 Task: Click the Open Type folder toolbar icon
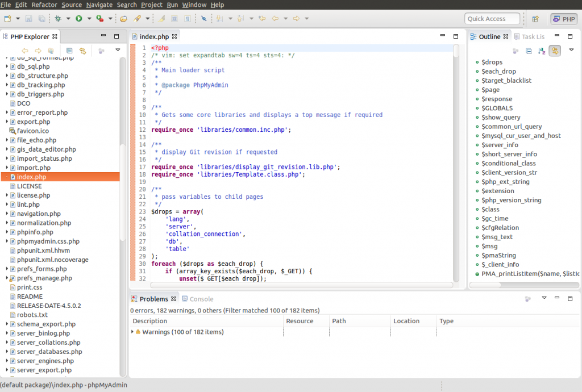pos(123,19)
